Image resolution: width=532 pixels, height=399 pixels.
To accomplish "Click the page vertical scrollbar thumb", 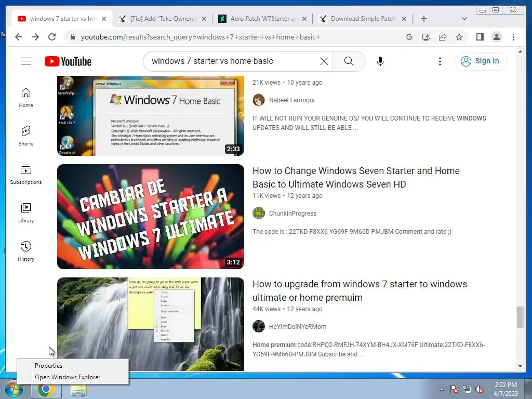I will tap(520, 317).
